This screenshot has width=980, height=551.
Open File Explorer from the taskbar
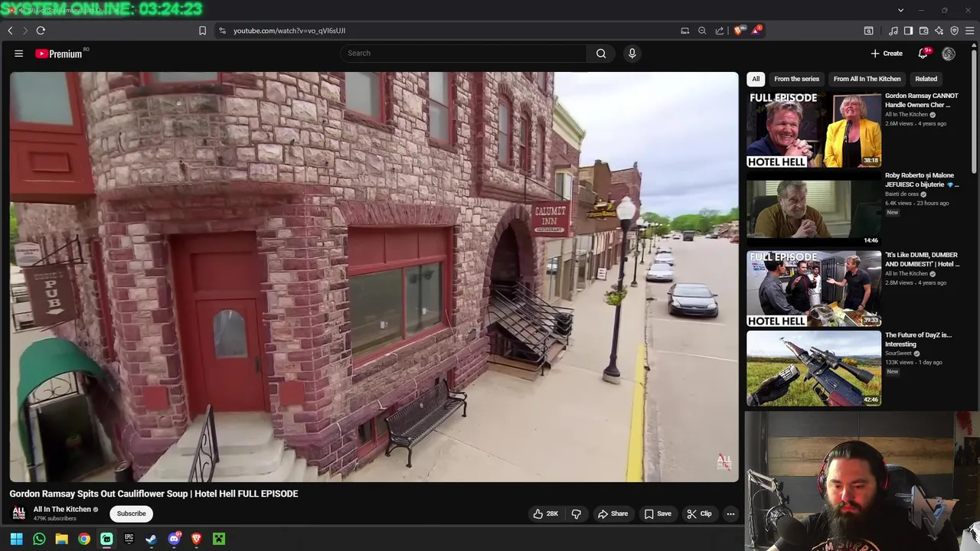(x=61, y=539)
